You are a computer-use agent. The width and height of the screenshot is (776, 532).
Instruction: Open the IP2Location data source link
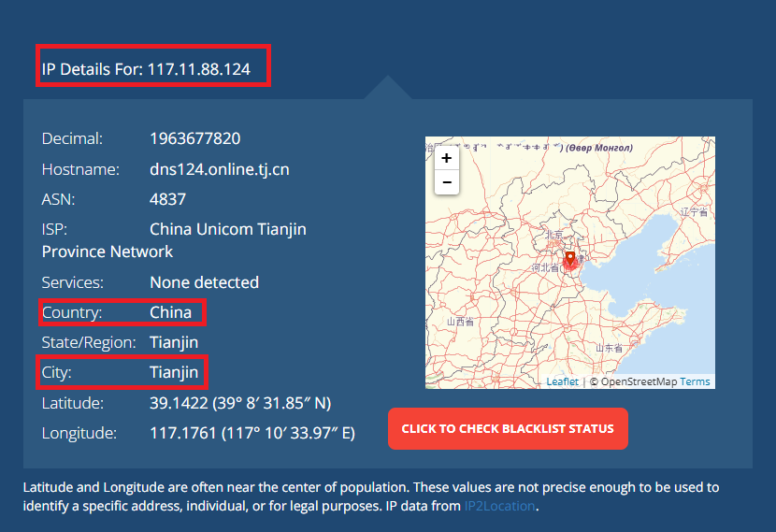(500, 506)
